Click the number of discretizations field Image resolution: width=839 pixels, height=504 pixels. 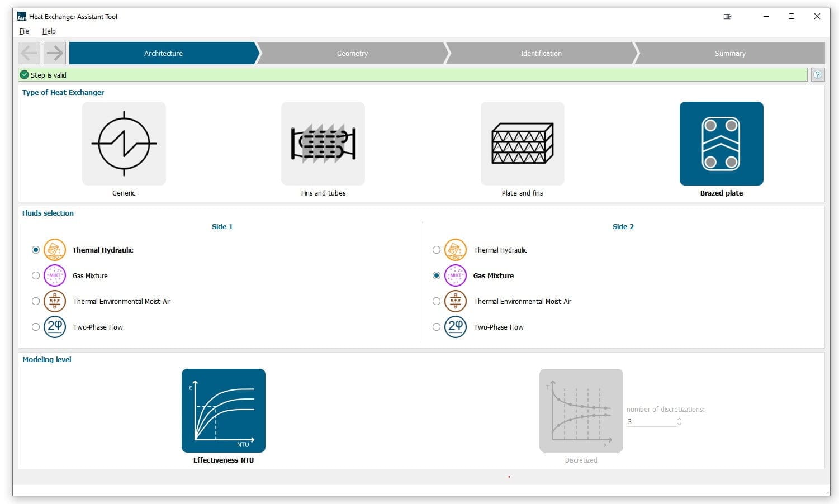(x=651, y=422)
